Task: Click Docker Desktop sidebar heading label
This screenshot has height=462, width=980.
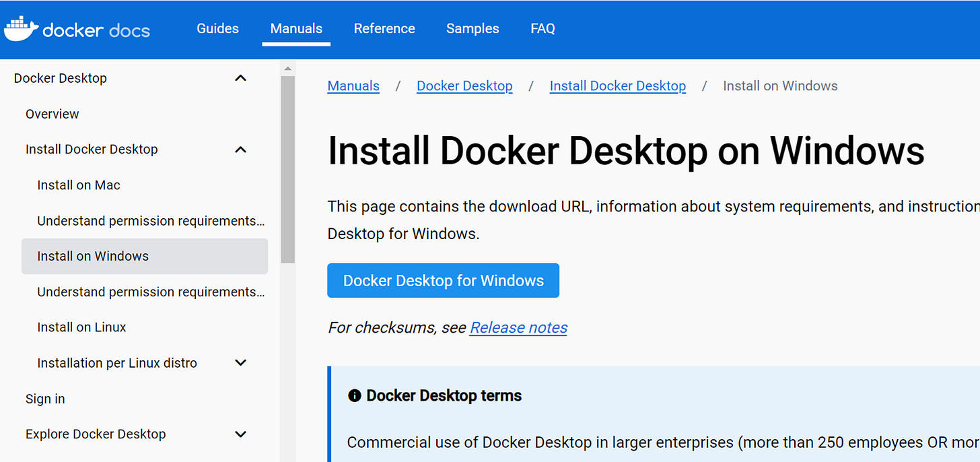Action: 61,78
